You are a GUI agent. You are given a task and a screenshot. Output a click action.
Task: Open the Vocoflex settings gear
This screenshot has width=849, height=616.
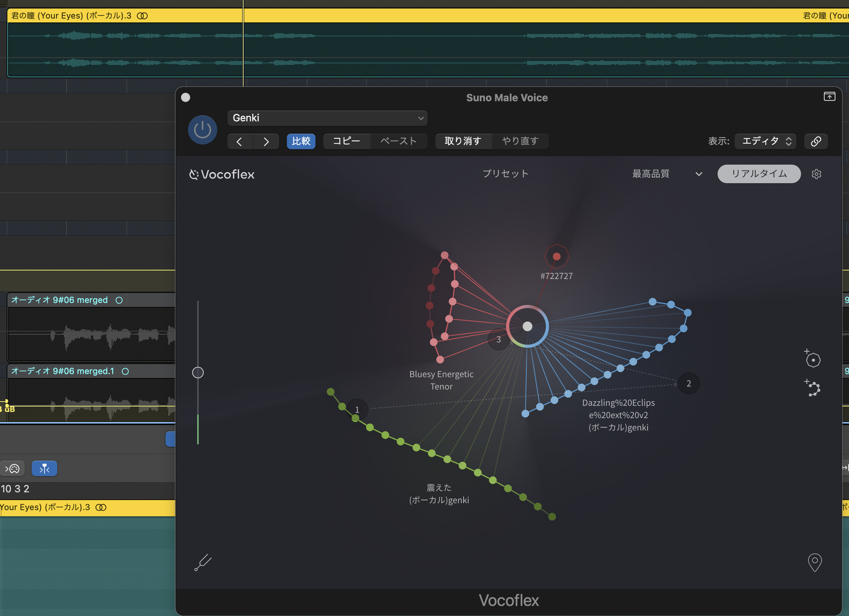816,174
